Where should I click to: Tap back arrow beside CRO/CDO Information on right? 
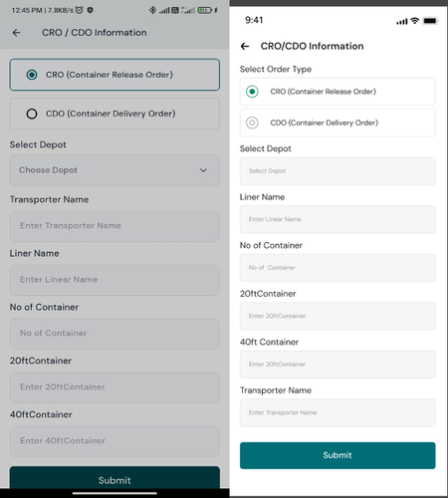pos(245,46)
